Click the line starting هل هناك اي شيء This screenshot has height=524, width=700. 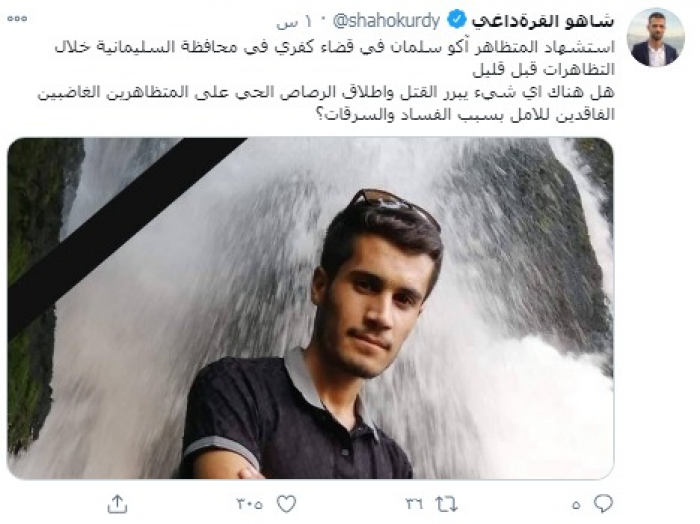coord(326,92)
